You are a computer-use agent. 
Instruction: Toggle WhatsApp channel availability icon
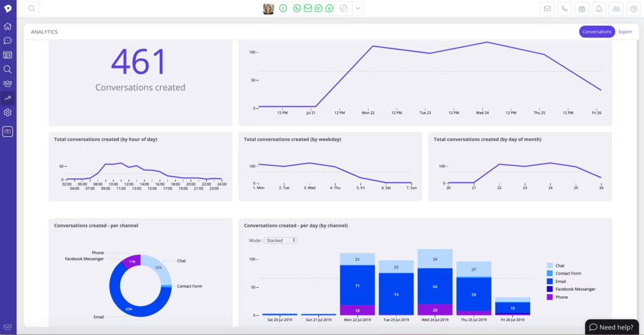[297, 9]
